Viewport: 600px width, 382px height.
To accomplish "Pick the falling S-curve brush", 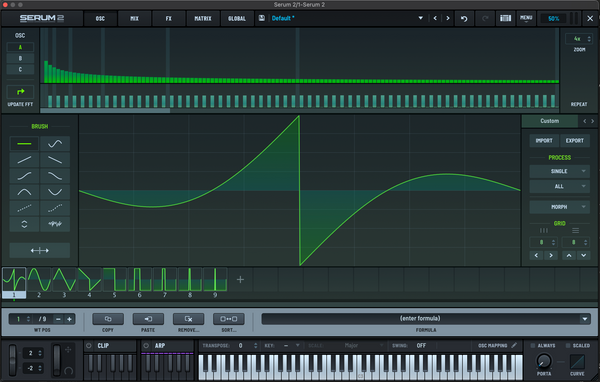I will click(55, 176).
